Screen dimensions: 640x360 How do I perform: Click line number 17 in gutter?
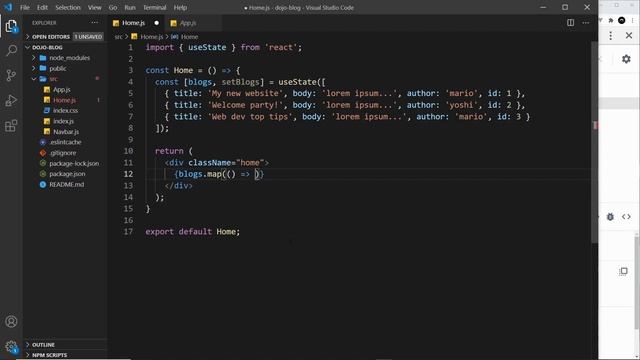click(128, 231)
